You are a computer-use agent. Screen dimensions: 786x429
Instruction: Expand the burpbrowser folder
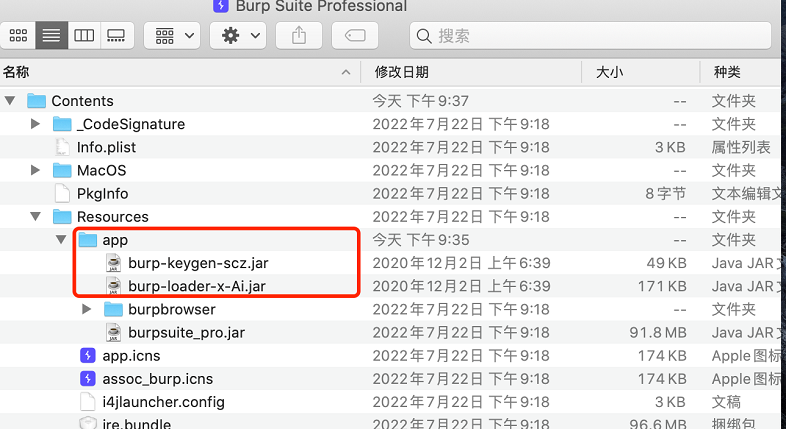(86, 309)
